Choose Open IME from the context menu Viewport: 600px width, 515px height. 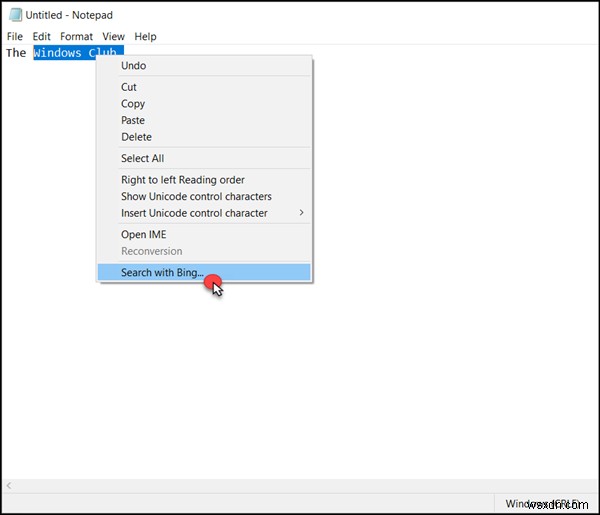[204, 234]
